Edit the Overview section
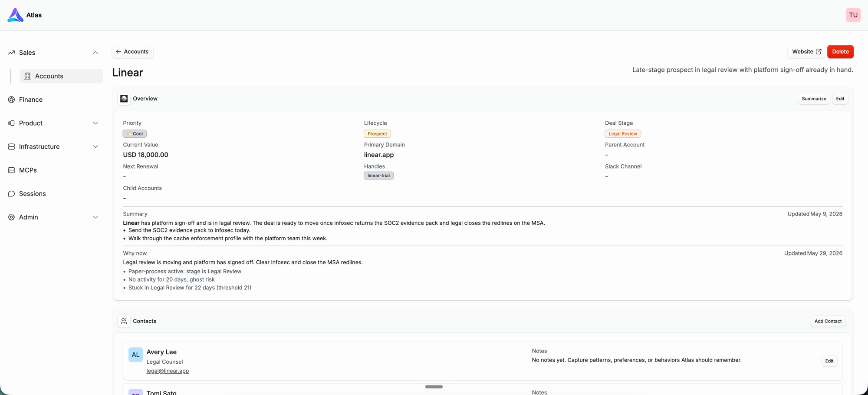 pos(840,99)
